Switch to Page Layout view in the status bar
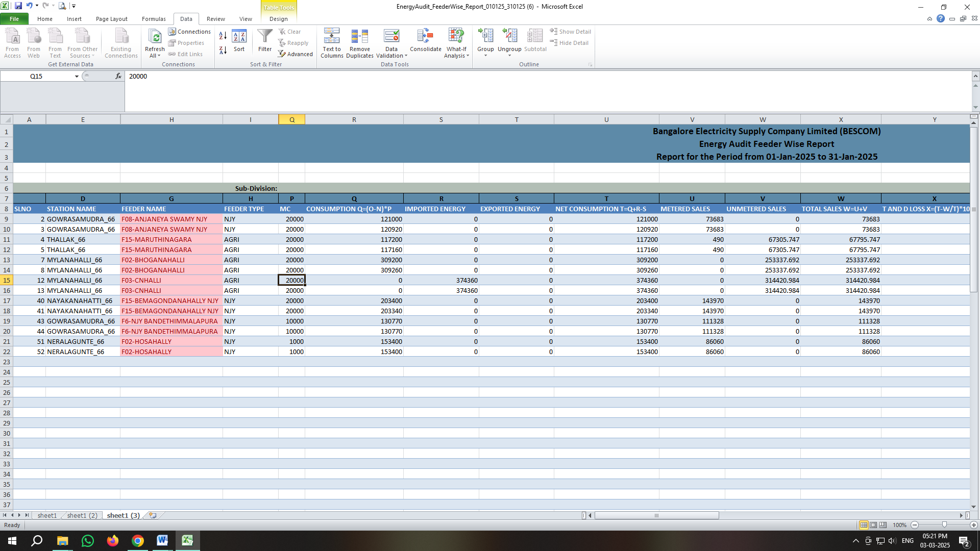Viewport: 980px width, 551px height. [873, 525]
